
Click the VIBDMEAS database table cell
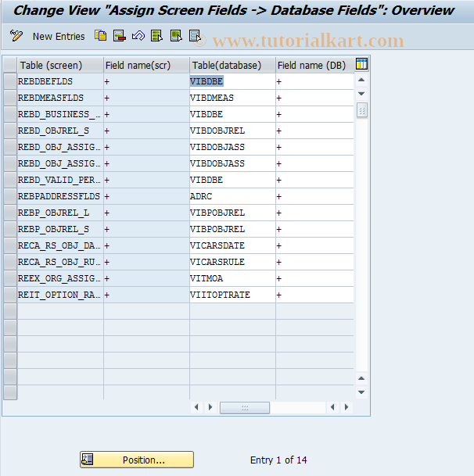point(232,98)
